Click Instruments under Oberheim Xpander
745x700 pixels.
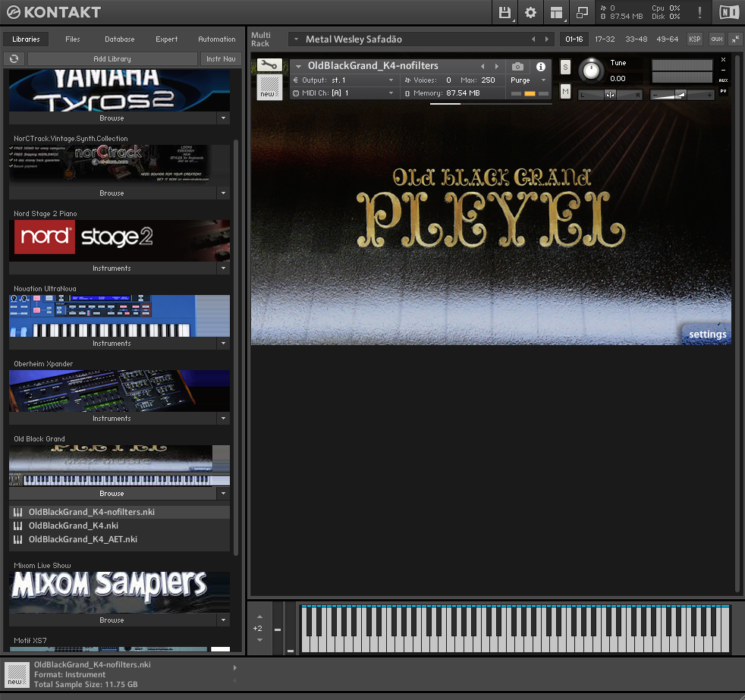(x=112, y=419)
